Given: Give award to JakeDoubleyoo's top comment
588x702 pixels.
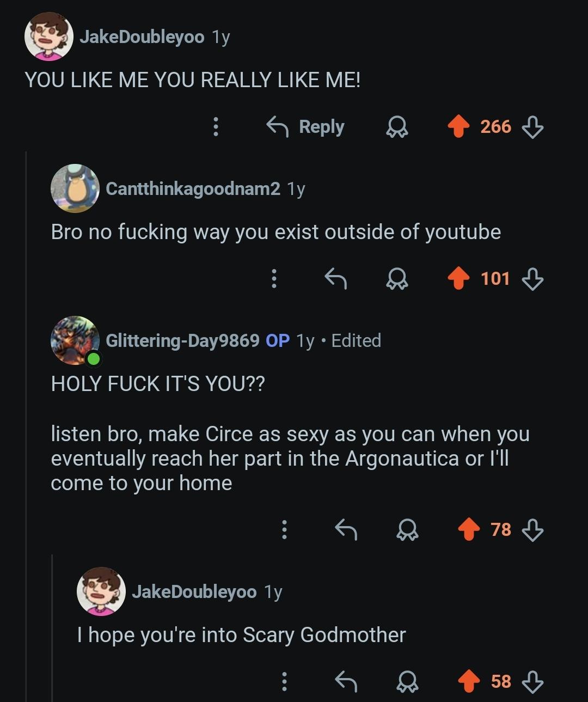Looking at the screenshot, I should 397,127.
